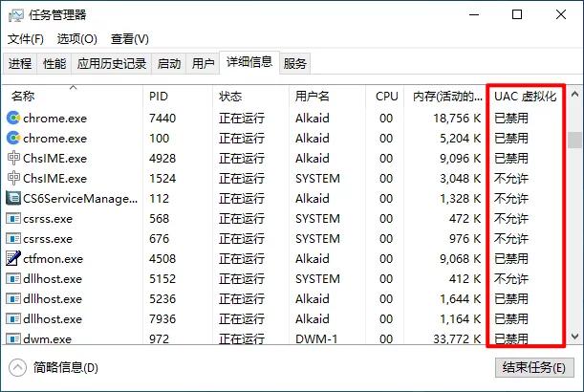Open the 启动 tab
584x392 pixels.
[169, 64]
